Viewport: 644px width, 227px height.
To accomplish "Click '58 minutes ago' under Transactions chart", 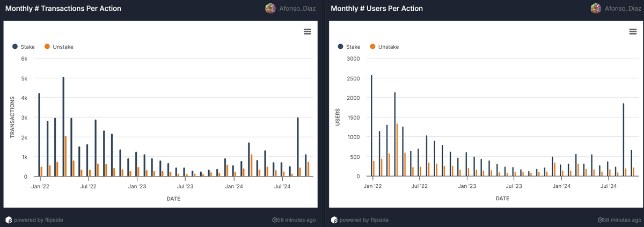I will (x=297, y=220).
